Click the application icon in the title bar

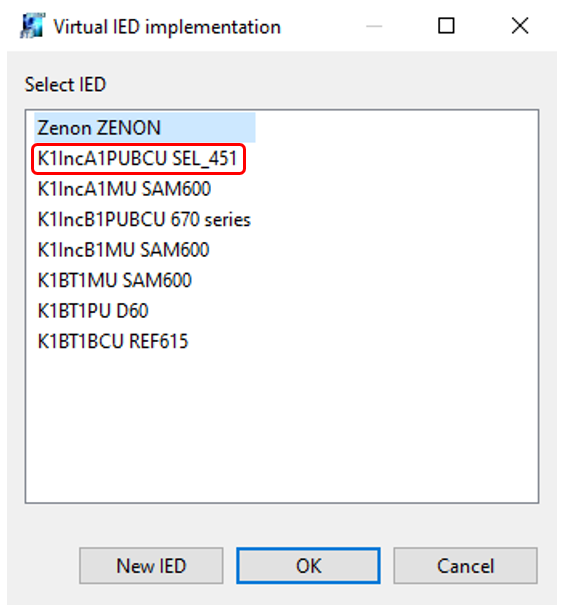point(33,26)
